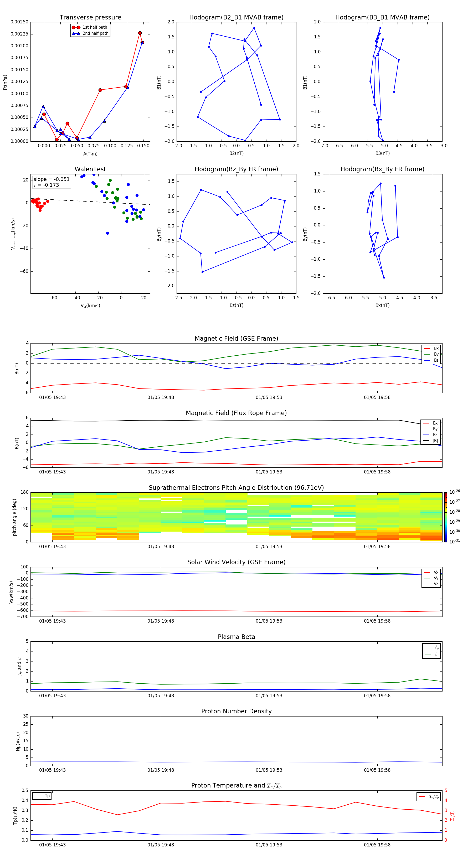Viewport: 473px width, 868px height.
Task: Click 'pitch angle (deg)' axis label
Action: pyautogui.click(x=14, y=517)
